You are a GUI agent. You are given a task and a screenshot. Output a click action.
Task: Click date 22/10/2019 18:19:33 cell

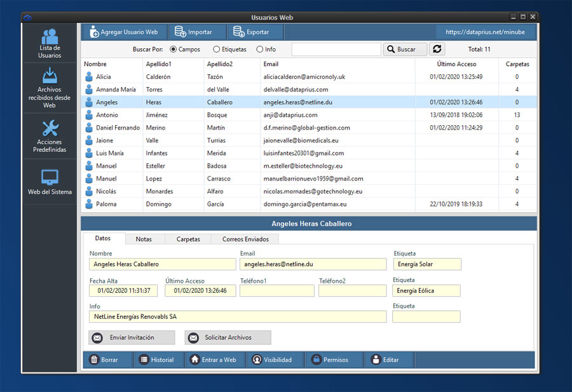[456, 204]
